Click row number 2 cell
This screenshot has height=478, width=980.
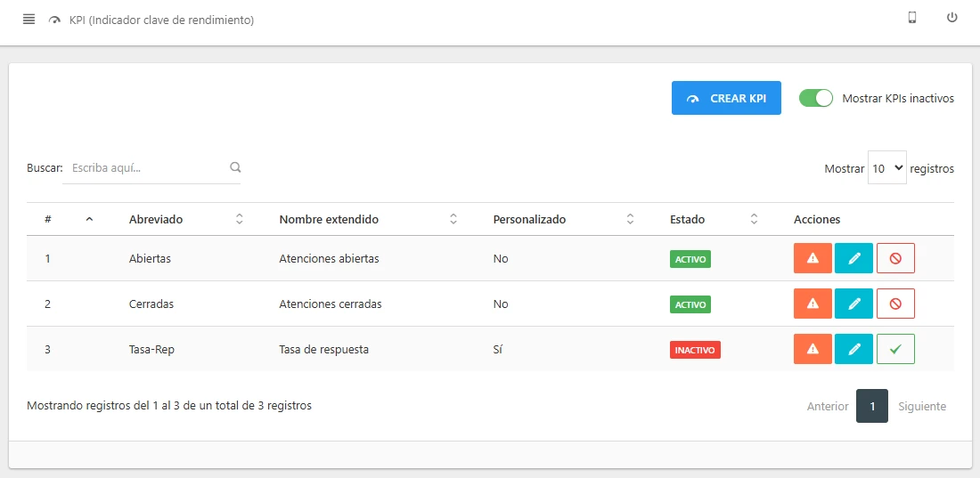[x=47, y=304]
